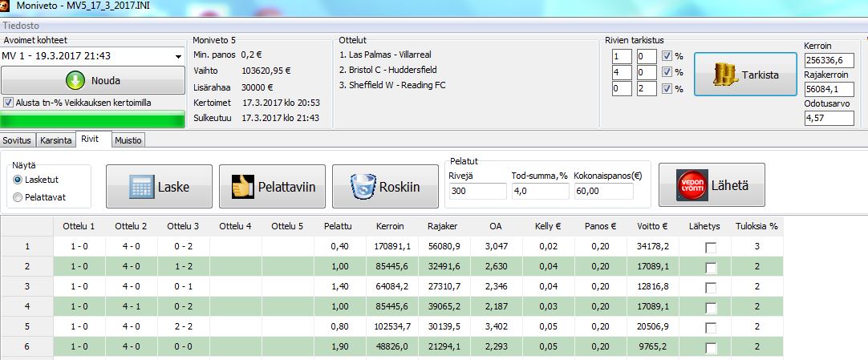The image size is (868, 360).
Task: Click the Voitto € column header
Action: [653, 226]
